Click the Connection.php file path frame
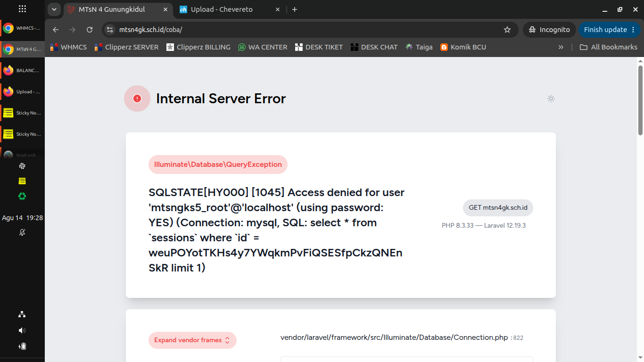 (x=402, y=337)
